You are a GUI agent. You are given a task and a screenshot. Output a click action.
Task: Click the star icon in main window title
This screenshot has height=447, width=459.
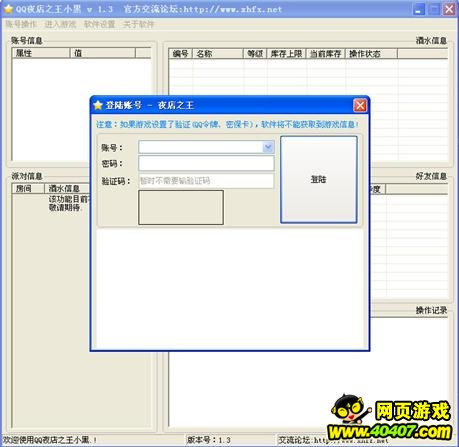(x=8, y=9)
